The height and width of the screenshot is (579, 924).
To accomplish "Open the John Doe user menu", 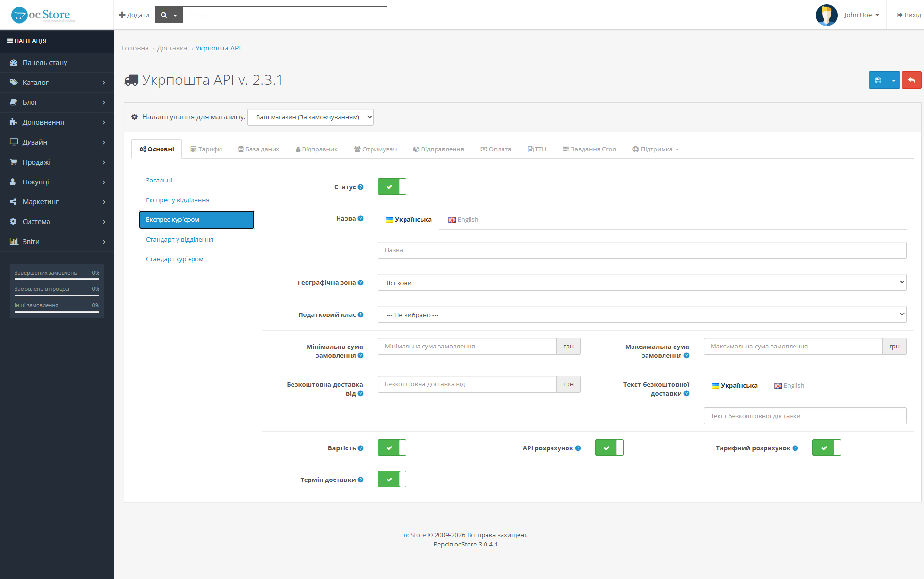I will click(861, 15).
